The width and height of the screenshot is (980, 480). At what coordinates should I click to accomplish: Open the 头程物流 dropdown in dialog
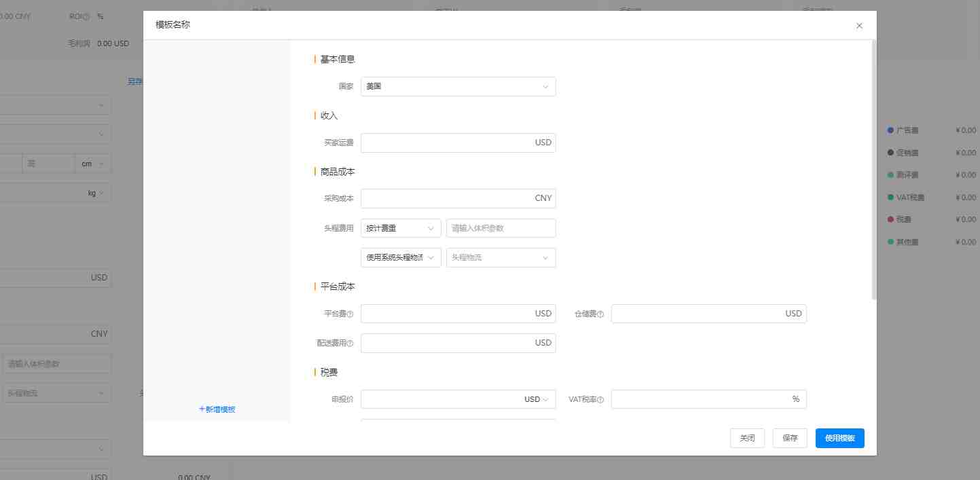tap(501, 257)
